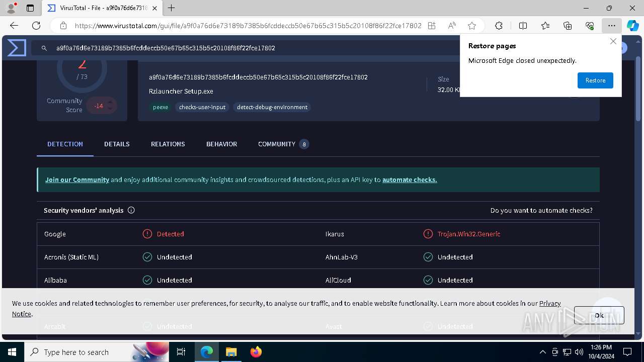Refresh the page with reload icon
Viewport: 644px width, 362px height.
[x=36, y=26]
